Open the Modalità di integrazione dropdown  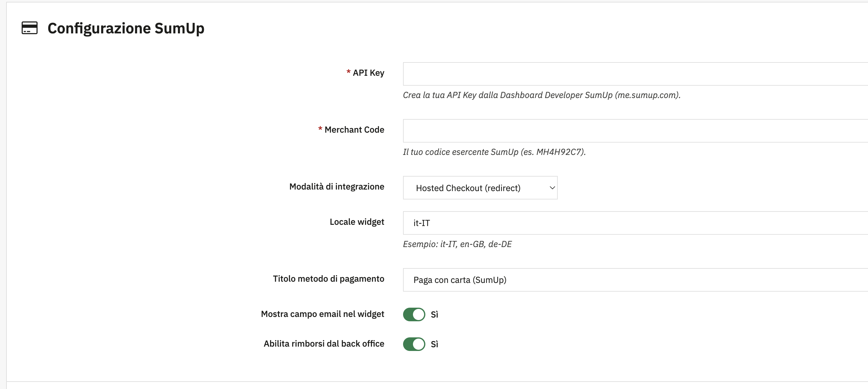tap(480, 188)
